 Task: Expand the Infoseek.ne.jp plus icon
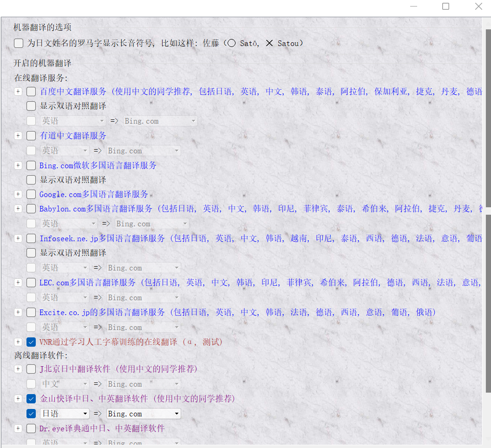tap(18, 238)
